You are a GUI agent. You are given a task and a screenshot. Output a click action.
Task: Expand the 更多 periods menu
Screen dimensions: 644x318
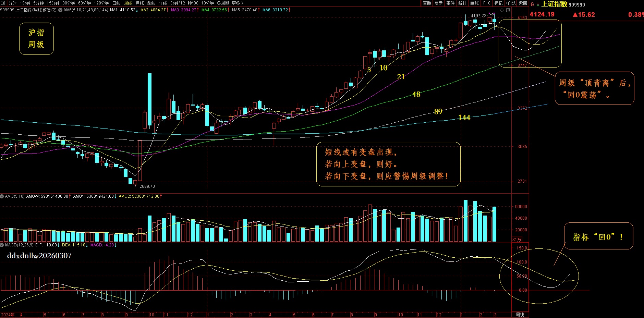tap(238, 3)
